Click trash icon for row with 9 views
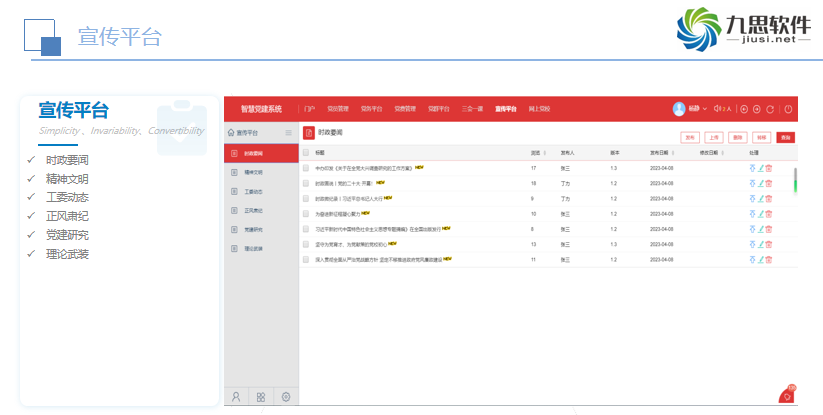 tap(769, 199)
